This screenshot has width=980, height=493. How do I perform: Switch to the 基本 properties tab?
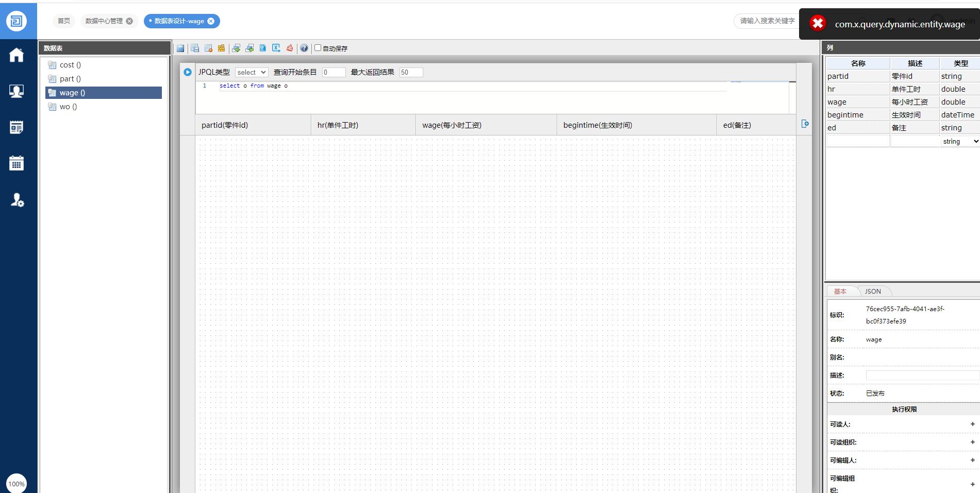[x=840, y=292]
